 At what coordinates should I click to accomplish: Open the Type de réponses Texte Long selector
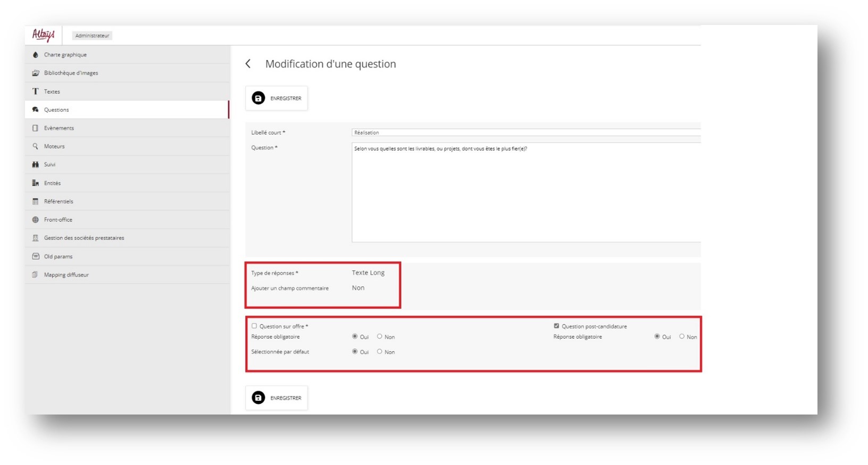pyautogui.click(x=368, y=273)
